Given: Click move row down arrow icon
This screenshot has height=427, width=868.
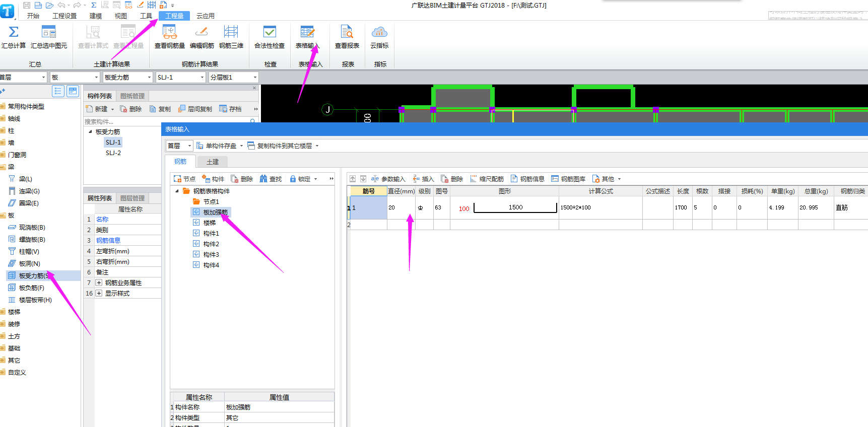Looking at the screenshot, I should tap(363, 179).
